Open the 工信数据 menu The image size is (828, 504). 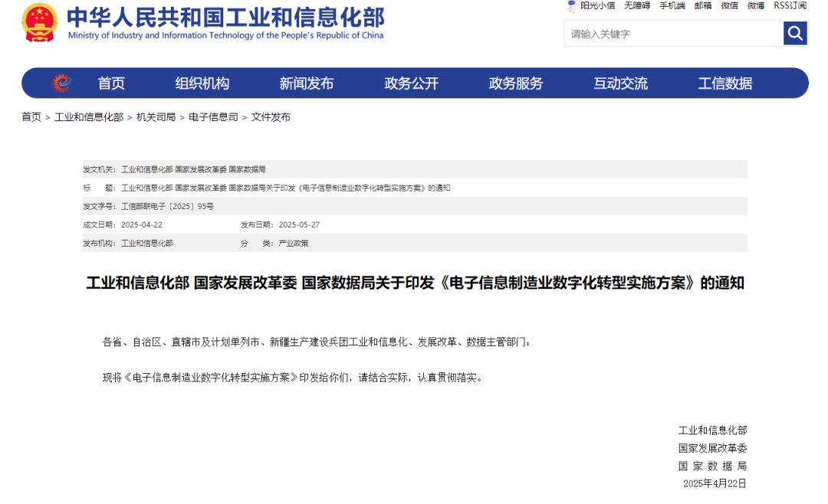pos(725,83)
